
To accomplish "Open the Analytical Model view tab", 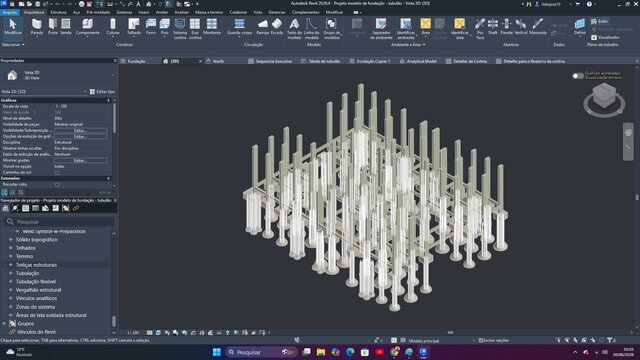I will click(421, 61).
